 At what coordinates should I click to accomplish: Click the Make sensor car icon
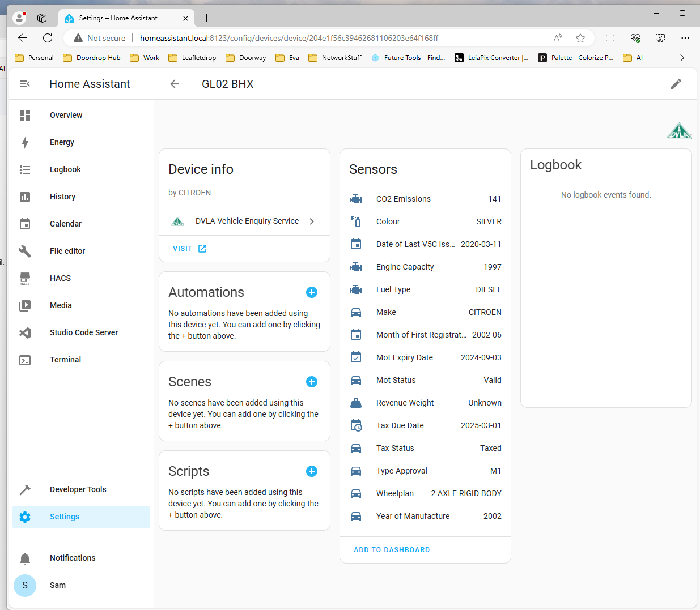pos(356,312)
